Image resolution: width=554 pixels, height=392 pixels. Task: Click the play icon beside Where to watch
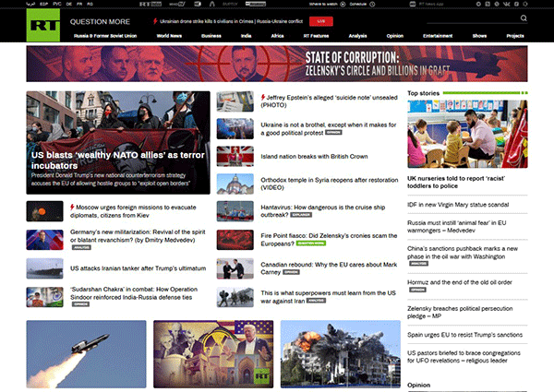[343, 5]
